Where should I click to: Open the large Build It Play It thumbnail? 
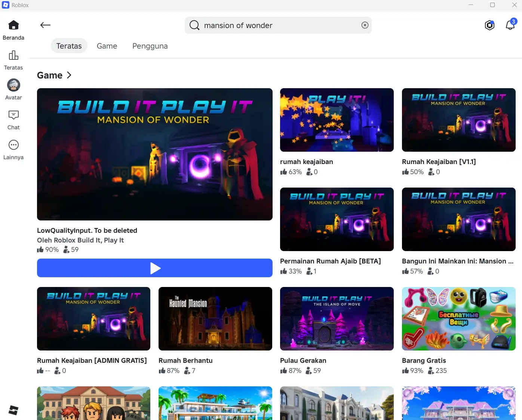tap(155, 154)
